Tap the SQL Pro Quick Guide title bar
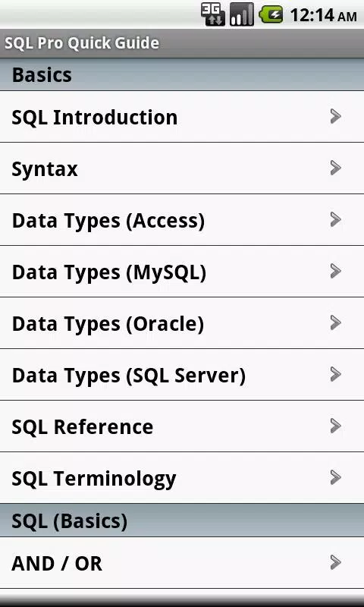Screen dimensions: 364x607 [182, 43]
